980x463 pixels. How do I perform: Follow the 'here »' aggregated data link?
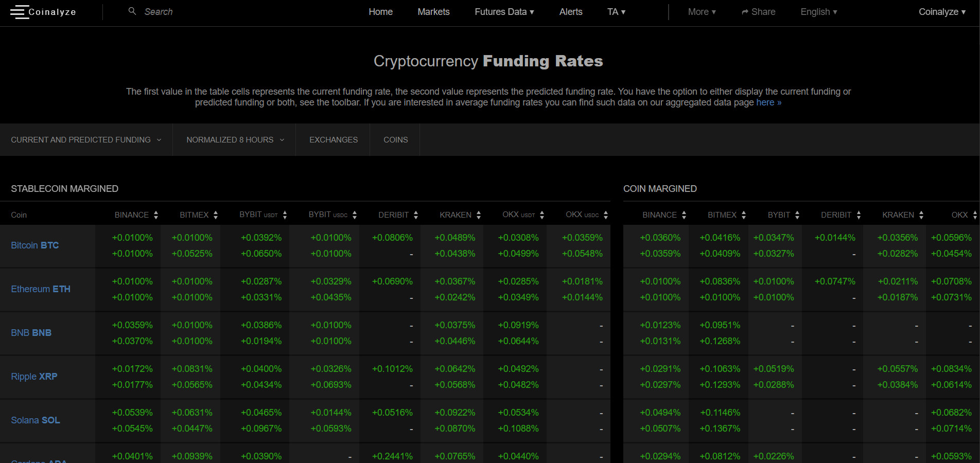click(x=769, y=102)
